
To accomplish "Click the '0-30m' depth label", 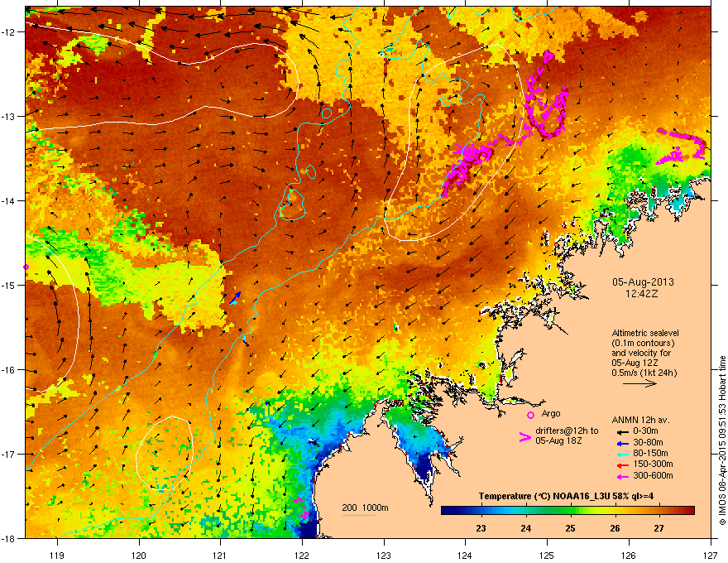I will (x=645, y=431).
